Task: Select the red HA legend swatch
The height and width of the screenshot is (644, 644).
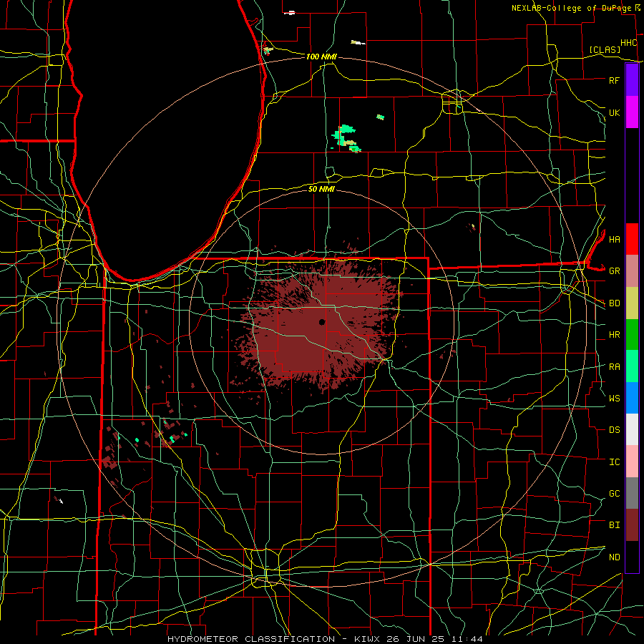Action: point(632,239)
